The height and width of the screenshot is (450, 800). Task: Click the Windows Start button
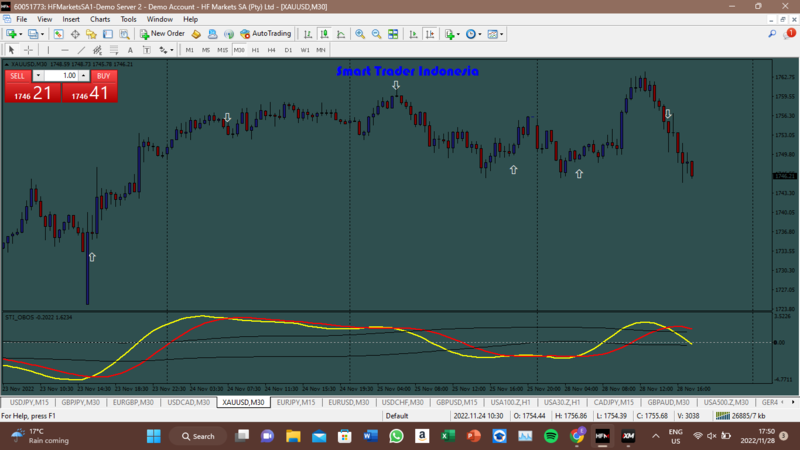(x=154, y=436)
